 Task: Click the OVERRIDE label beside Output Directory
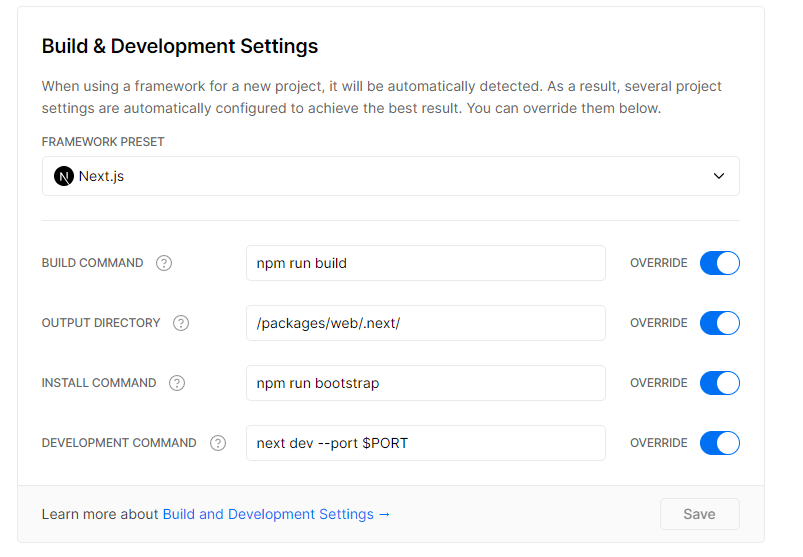pyautogui.click(x=659, y=323)
